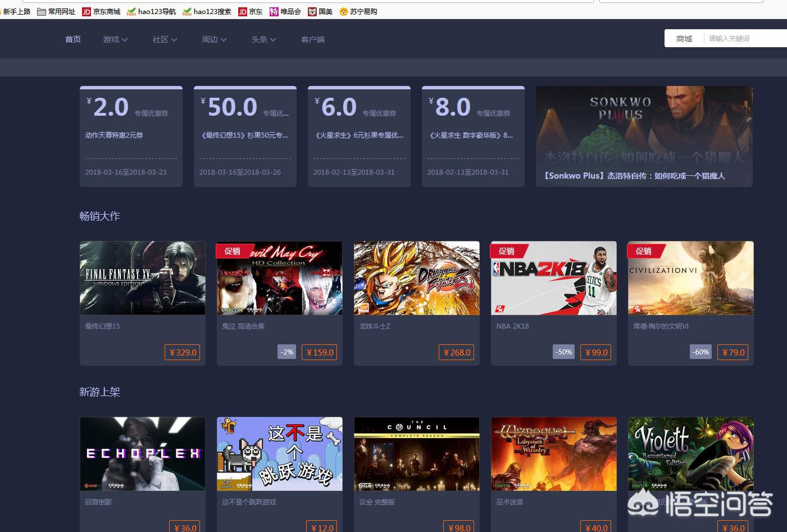The height and width of the screenshot is (532, 787).
Task: Open the 客户端 navigation item
Action: (x=313, y=39)
